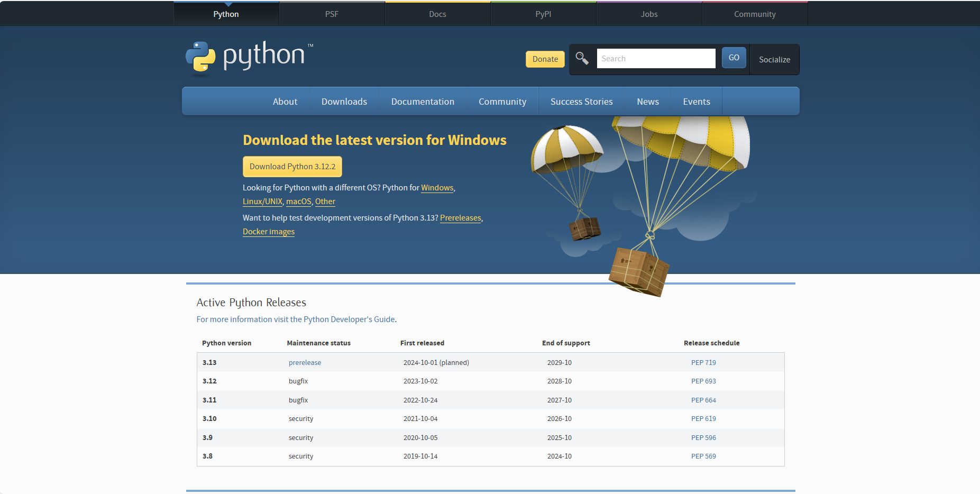
Task: Click Download Python 3.12.2
Action: tap(292, 166)
